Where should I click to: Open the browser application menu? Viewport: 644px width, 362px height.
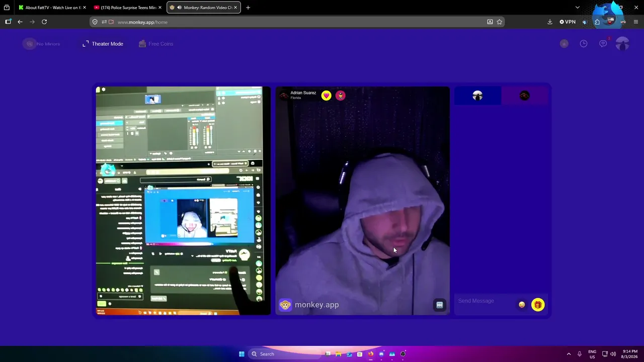[636, 22]
